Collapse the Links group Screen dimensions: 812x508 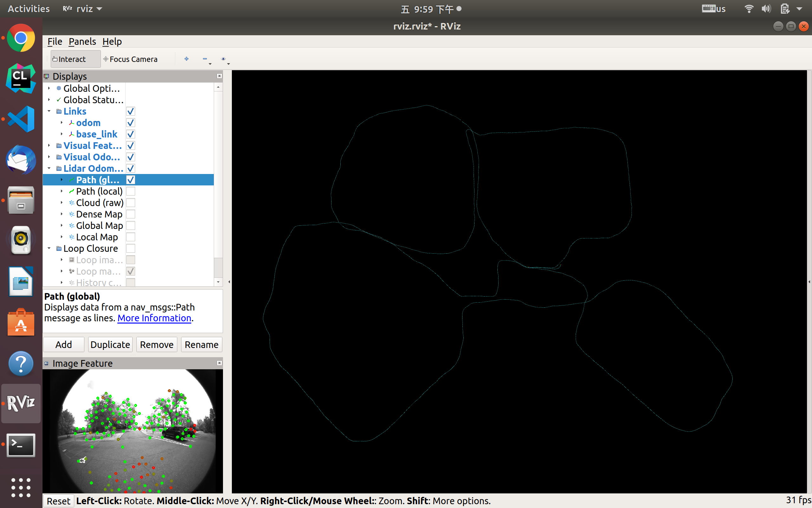click(49, 111)
